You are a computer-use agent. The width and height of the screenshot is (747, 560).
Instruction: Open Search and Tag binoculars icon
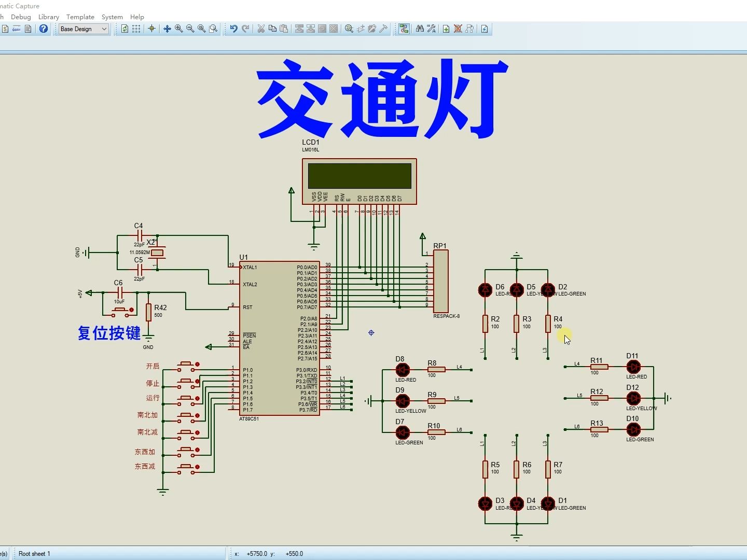[420, 29]
